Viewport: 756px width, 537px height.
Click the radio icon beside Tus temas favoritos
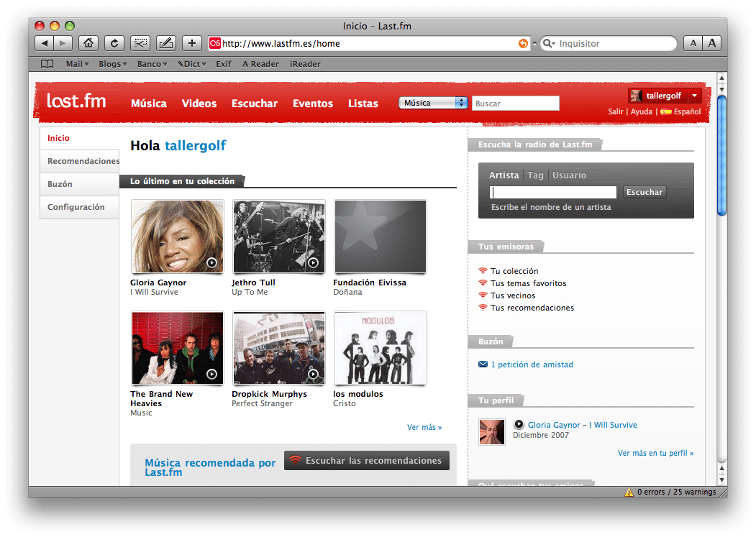[x=483, y=283]
